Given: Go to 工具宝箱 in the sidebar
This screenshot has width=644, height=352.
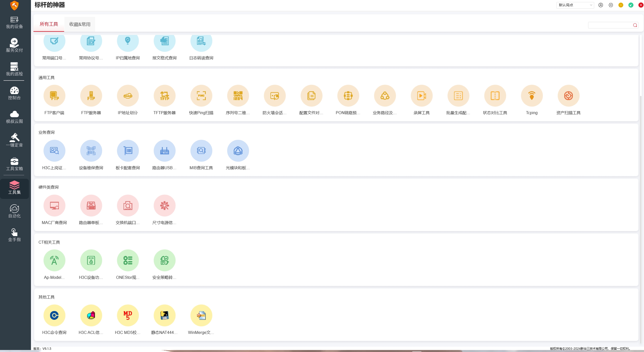Looking at the screenshot, I should [x=14, y=164].
